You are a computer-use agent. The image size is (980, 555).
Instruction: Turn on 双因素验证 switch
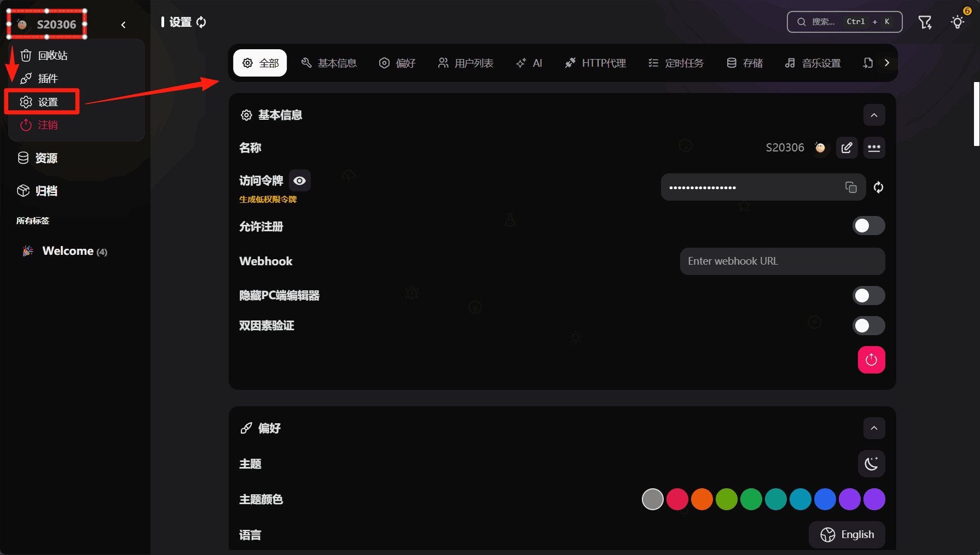coord(868,326)
